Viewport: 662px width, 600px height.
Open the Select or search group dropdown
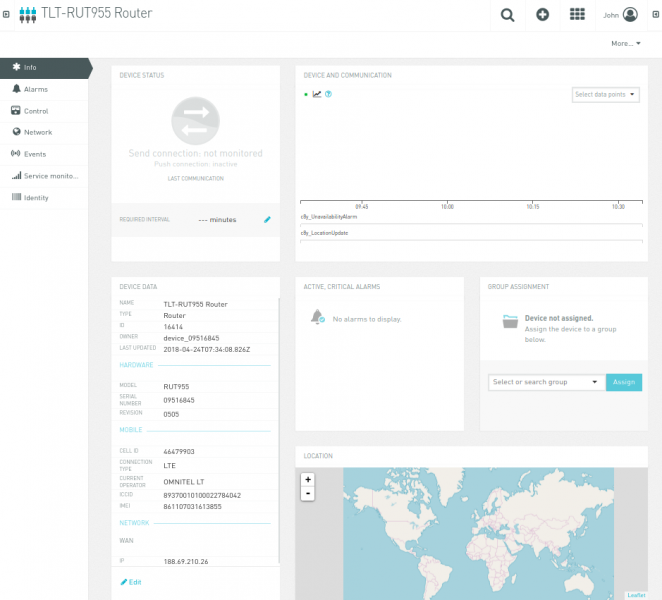pos(546,382)
